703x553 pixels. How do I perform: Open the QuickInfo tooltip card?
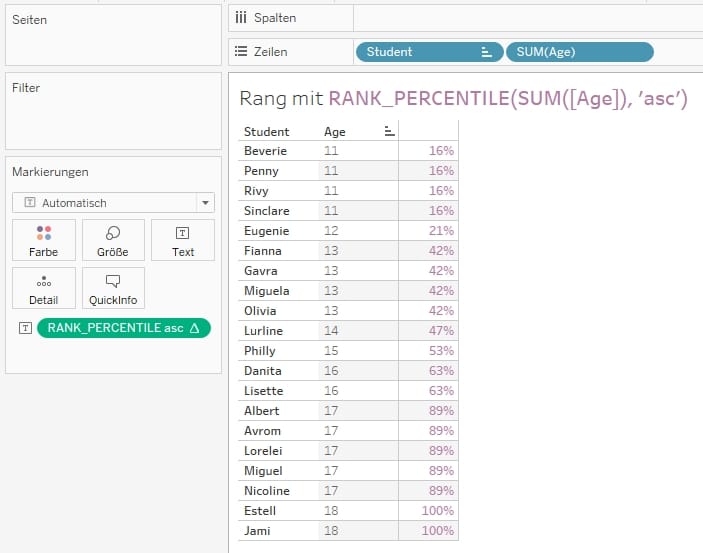coord(113,288)
